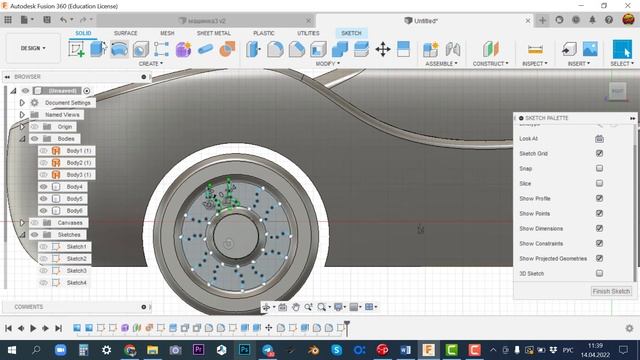Collapse the Sketches folder node
Image resolution: width=640 pixels, height=360 pixels.
pos(22,235)
